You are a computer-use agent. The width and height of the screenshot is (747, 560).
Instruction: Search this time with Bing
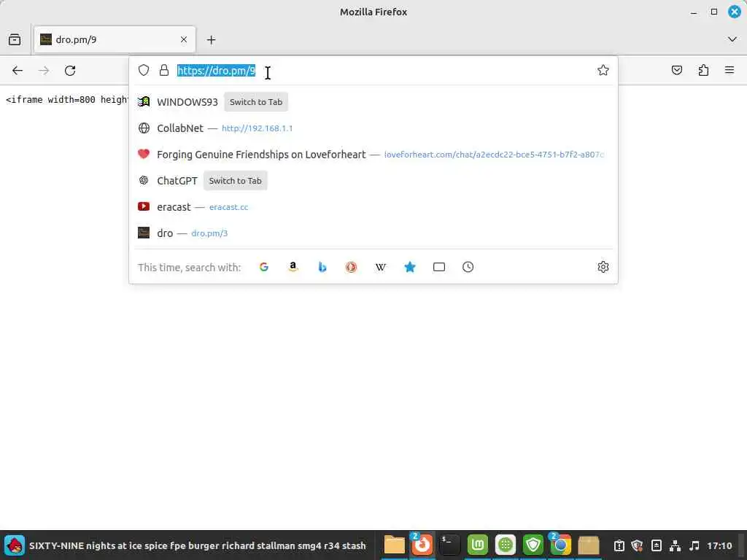(x=322, y=267)
